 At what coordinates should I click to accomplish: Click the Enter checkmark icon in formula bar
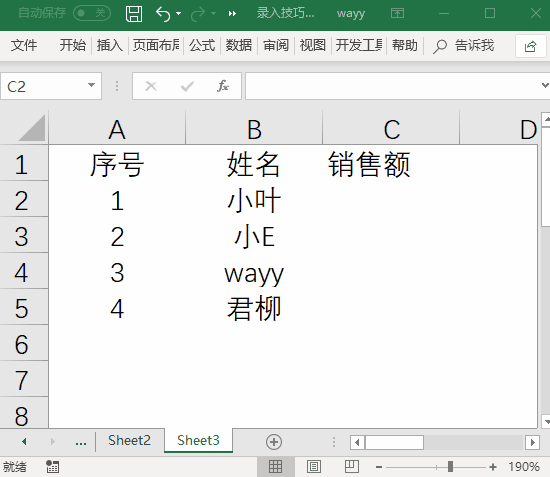[187, 86]
